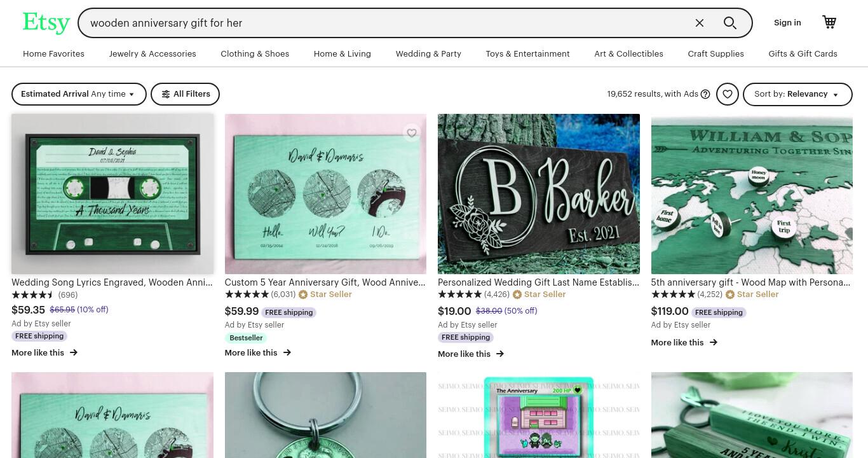The height and width of the screenshot is (458, 868).
Task: Open Gifts & Gift Cards category
Action: (803, 54)
